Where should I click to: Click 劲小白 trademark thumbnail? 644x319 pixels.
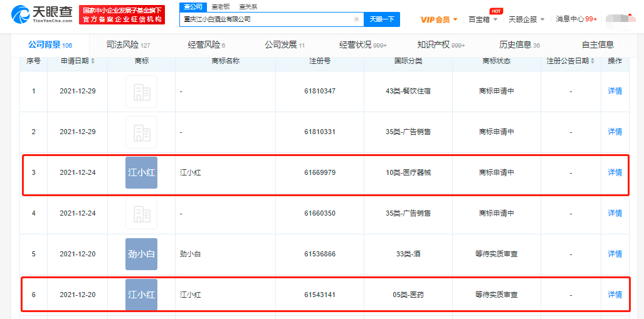(x=141, y=254)
